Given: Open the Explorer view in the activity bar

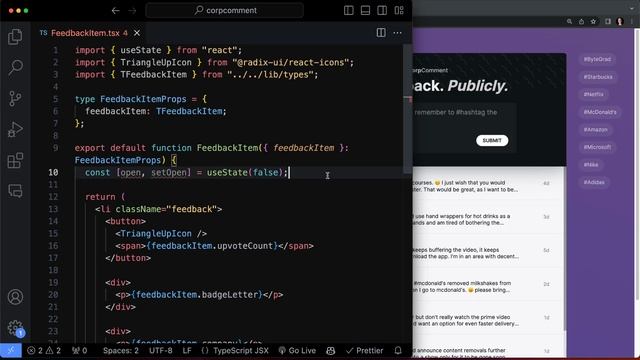Looking at the screenshot, I should click(15, 37).
